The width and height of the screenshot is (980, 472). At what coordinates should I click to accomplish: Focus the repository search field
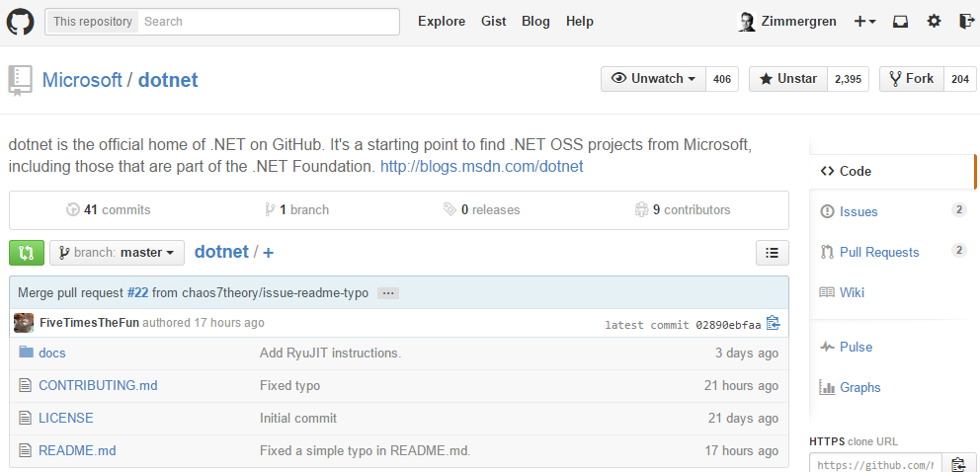269,22
